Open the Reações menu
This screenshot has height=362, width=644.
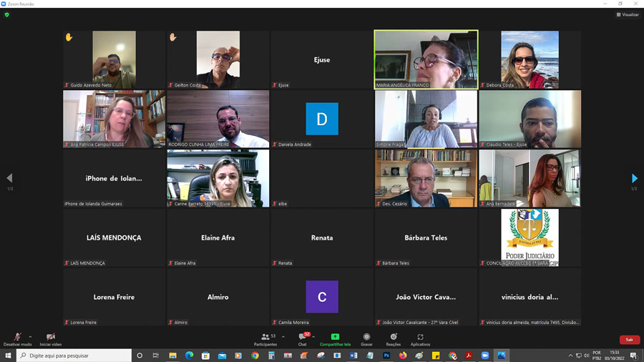[394, 338]
